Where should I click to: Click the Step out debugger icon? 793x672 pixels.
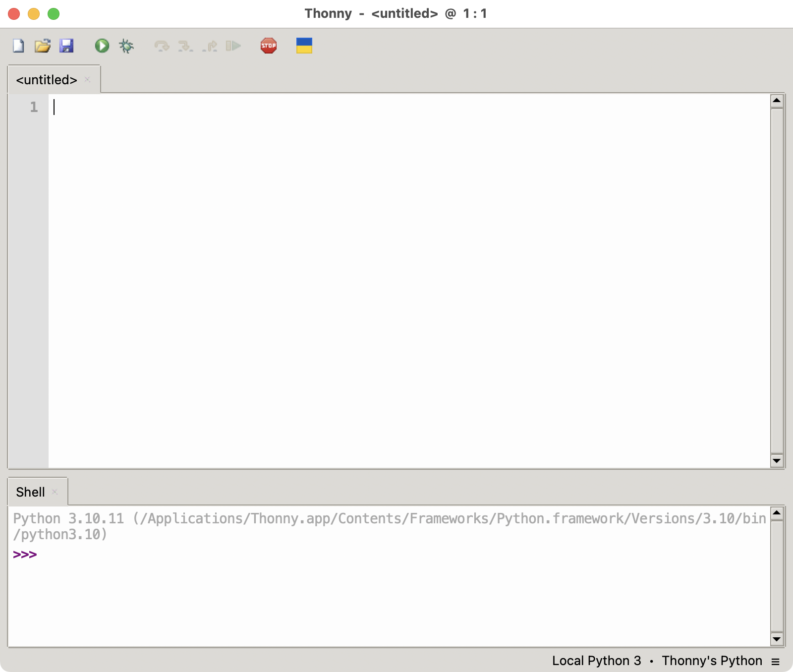[210, 46]
